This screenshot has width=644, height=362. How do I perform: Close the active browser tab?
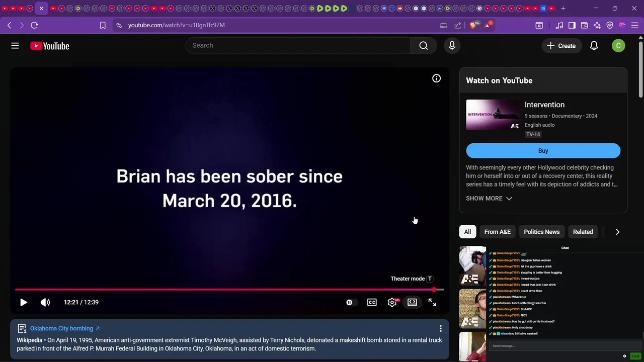tap(41, 8)
